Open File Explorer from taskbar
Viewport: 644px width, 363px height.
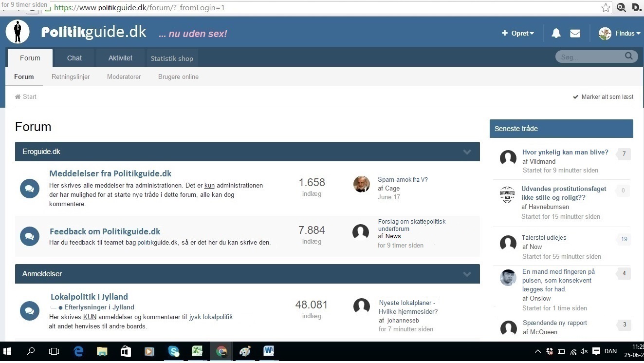(102, 351)
